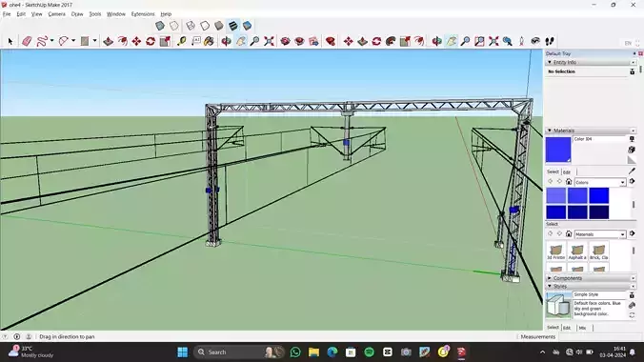Screen dimensions: 644x362
Task: Open the Extensions menu
Action: coord(143,14)
